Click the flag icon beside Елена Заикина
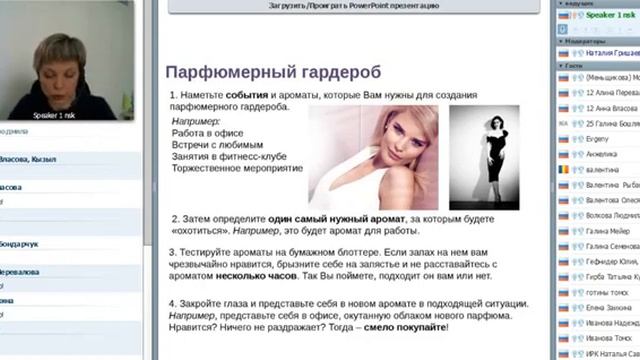The width and height of the screenshot is (640, 360). 564,308
